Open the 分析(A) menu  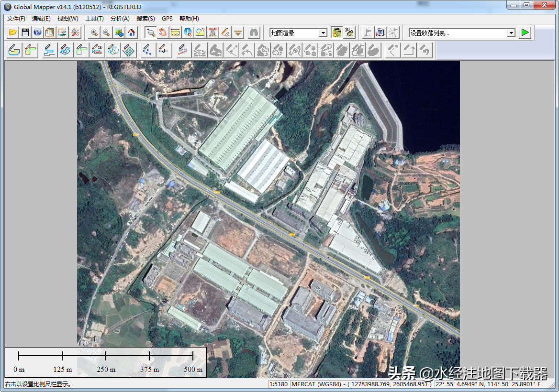[x=120, y=19]
